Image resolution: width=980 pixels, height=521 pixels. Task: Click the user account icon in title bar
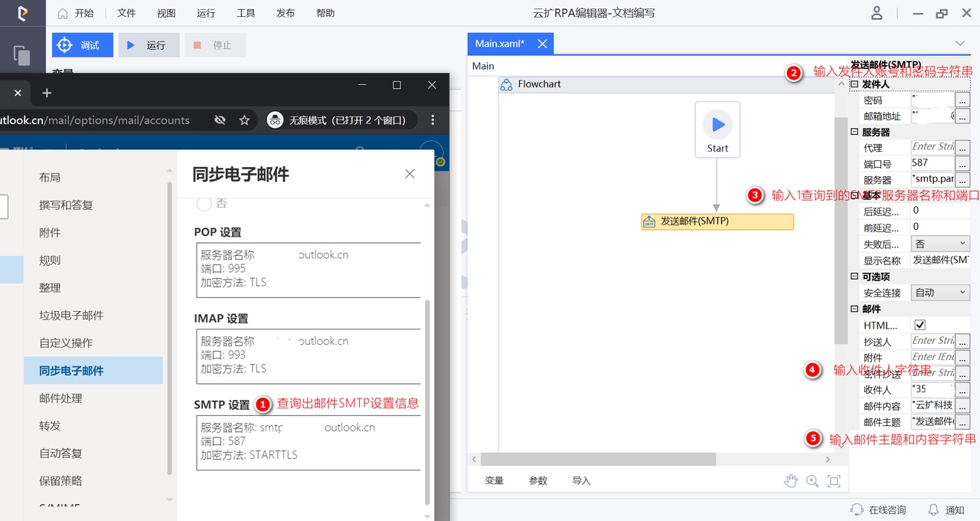click(x=877, y=13)
